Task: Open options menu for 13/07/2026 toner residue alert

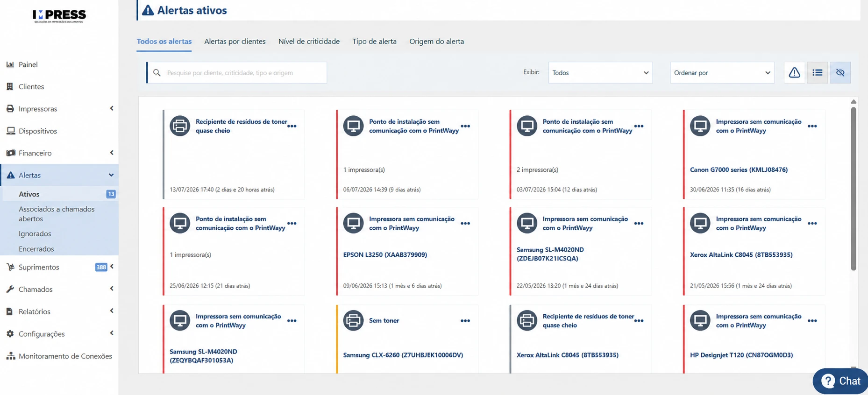Action: [292, 126]
